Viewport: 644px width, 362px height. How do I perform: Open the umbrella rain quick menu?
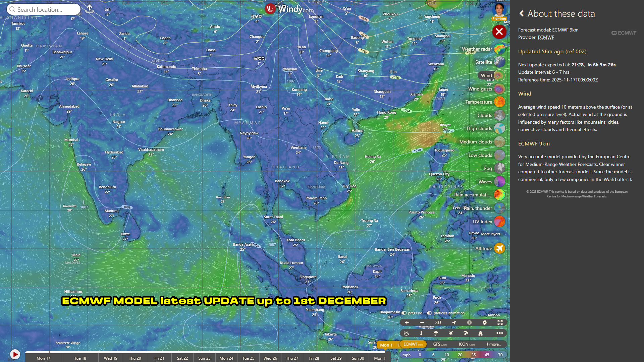(x=436, y=333)
